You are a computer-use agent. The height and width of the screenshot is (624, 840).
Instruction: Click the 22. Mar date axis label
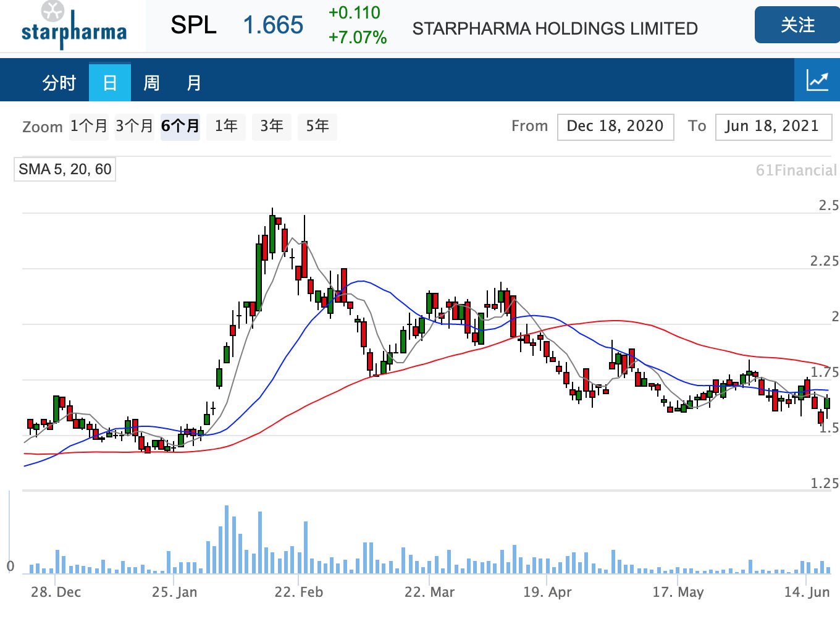pos(429,592)
